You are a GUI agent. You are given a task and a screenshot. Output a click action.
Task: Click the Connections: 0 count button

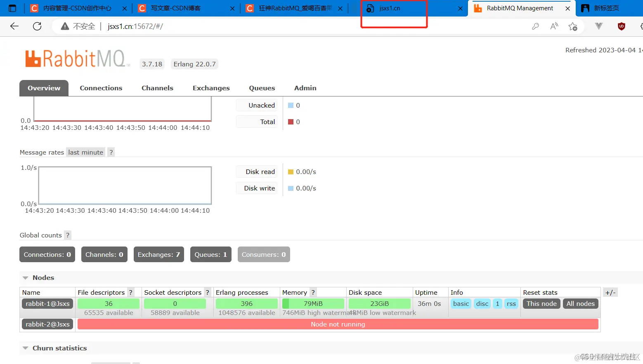[47, 255]
